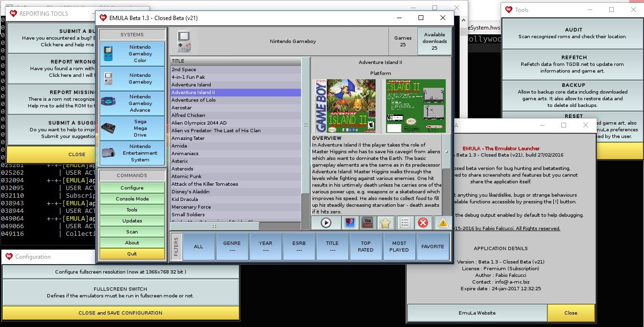This screenshot has height=327, width=644.
Task: Select 'Asteroids' game
Action: pos(236,169)
